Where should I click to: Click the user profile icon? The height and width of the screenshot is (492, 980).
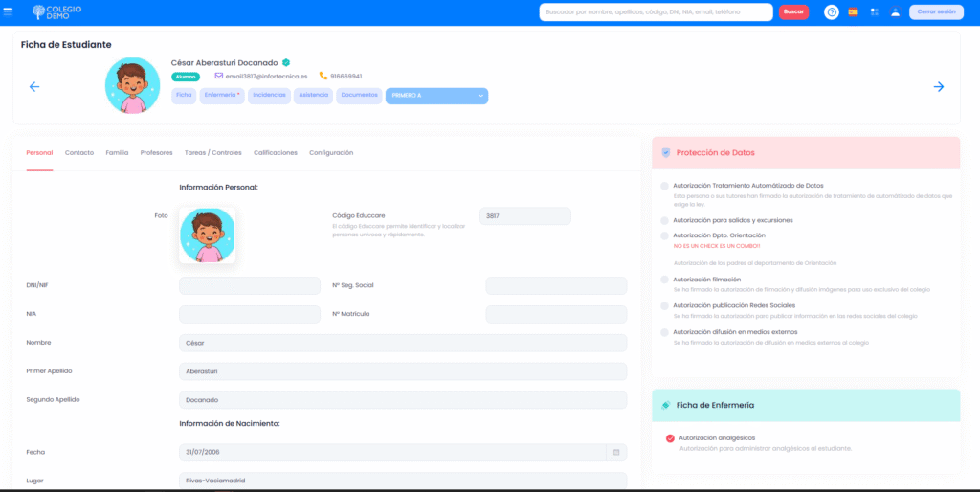895,12
